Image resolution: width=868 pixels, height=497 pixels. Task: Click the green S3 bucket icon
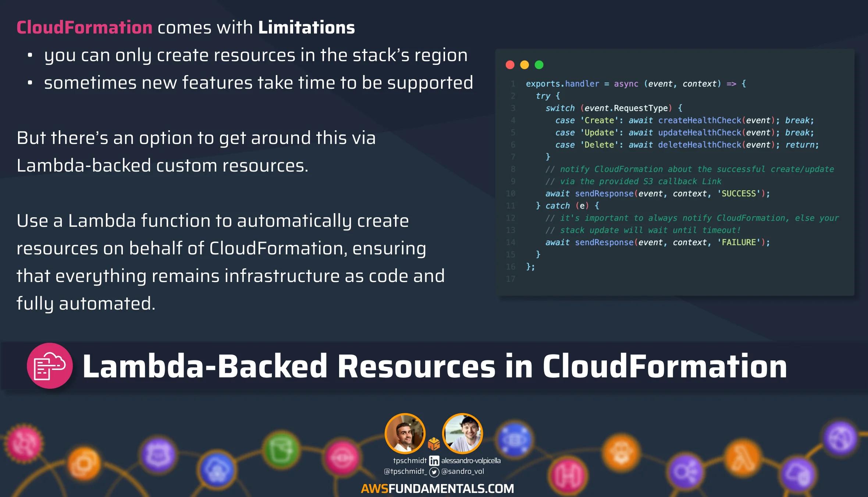coord(282,450)
